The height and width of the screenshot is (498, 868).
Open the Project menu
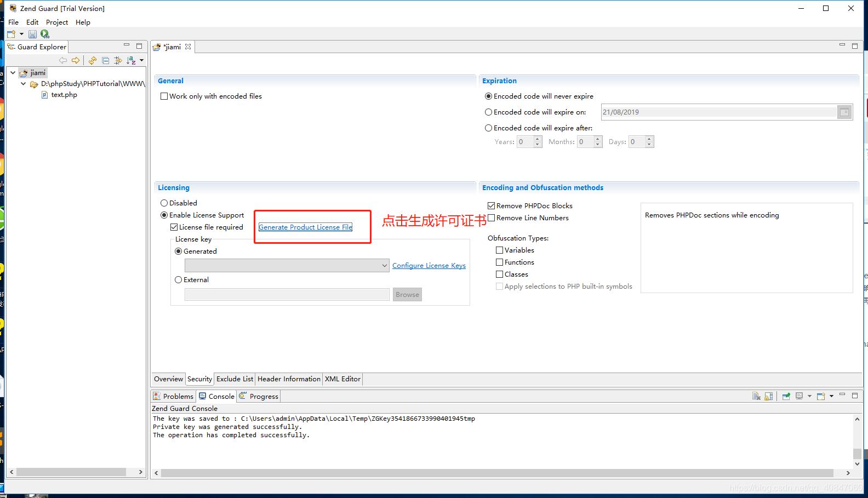(x=57, y=22)
